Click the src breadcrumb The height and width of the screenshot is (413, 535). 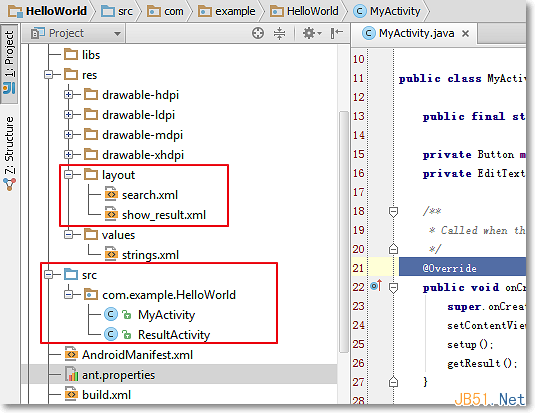117,11
